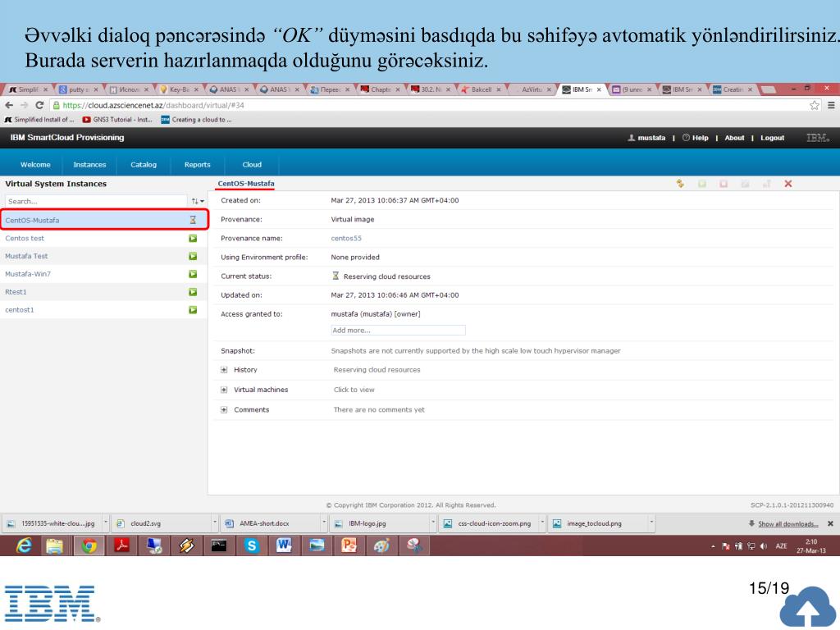Open the sort order dropdown next to search
The image size is (840, 630).
click(197, 201)
